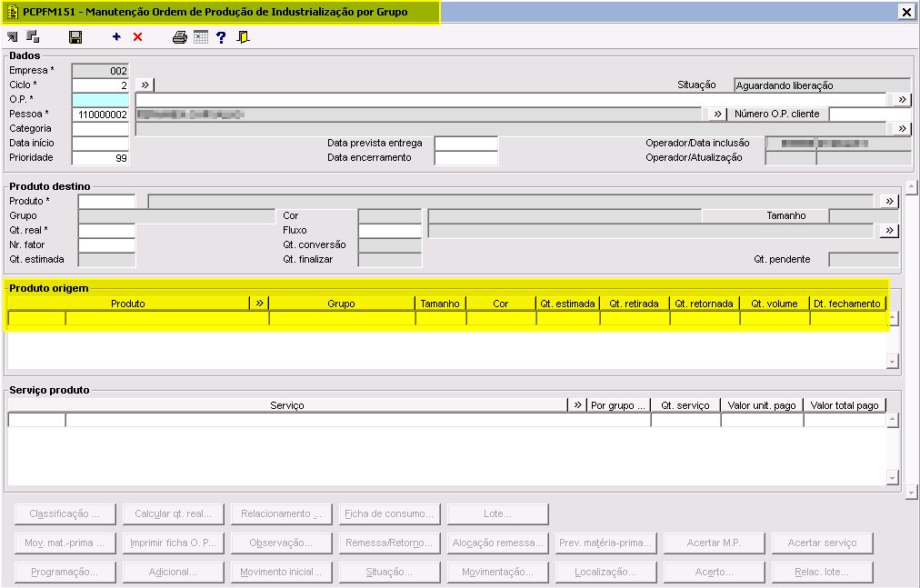The image size is (920, 588).
Task: Click the first arrow icon in toolbar
Action: (13, 37)
